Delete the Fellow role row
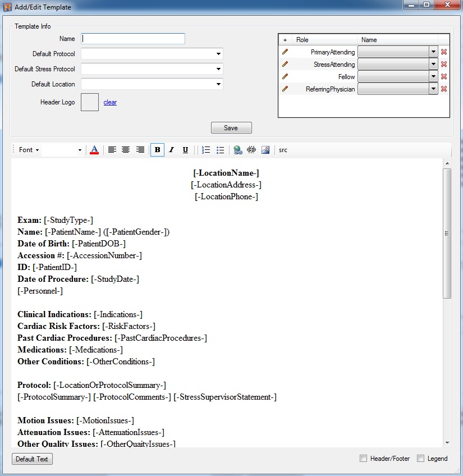The image size is (463, 476). click(444, 77)
